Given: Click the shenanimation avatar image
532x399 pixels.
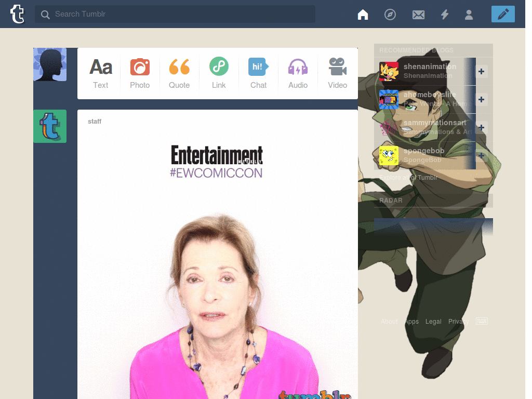Looking at the screenshot, I should pos(389,71).
